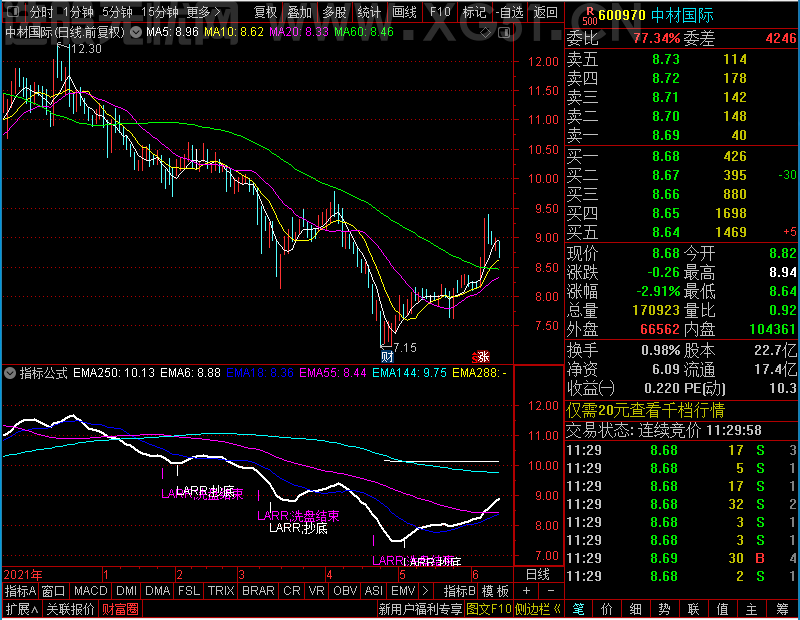Open dropdown beside 指标公式 indicator title
This screenshot has width=800, height=620.
10,373
